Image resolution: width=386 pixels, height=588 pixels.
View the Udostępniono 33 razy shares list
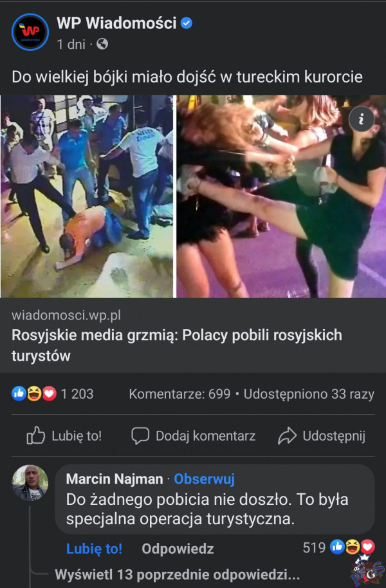(309, 394)
